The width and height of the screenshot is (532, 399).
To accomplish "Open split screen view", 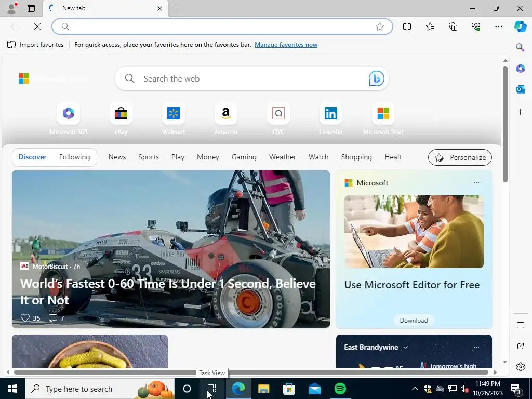I will 407,26.
